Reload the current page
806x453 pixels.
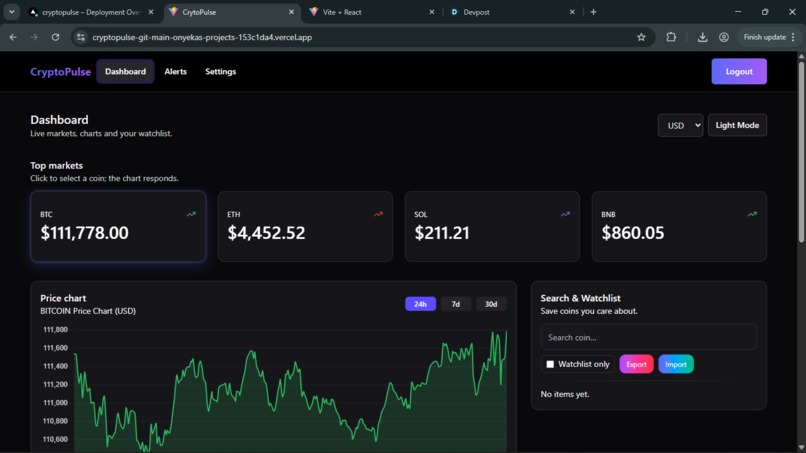pos(56,37)
